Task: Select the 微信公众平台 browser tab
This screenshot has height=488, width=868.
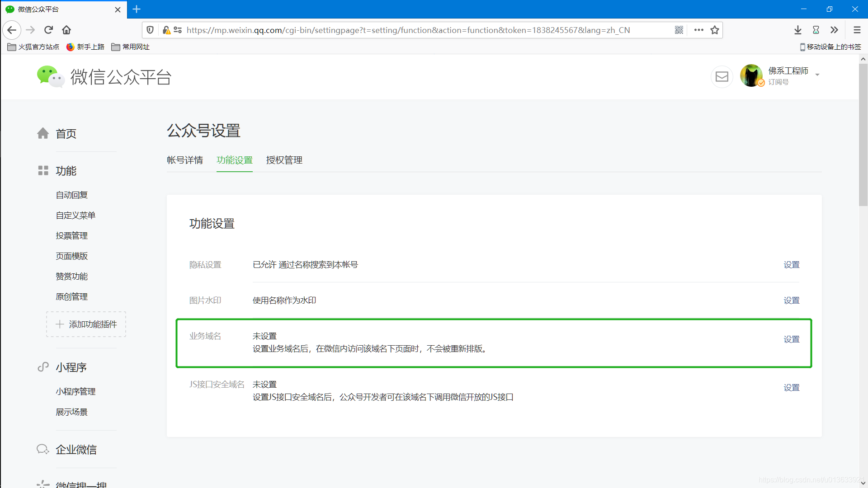Action: click(63, 9)
